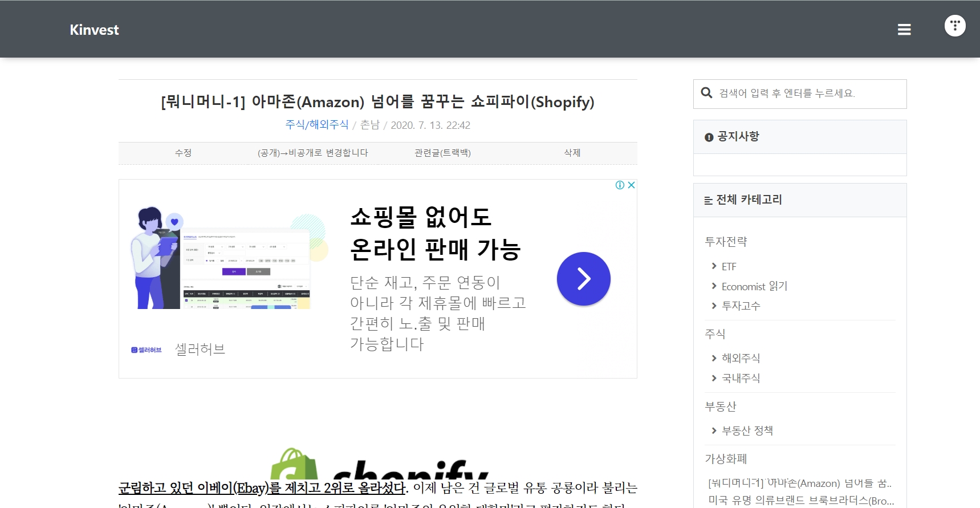Click the blue ad arrow button
980x508 pixels.
click(583, 279)
